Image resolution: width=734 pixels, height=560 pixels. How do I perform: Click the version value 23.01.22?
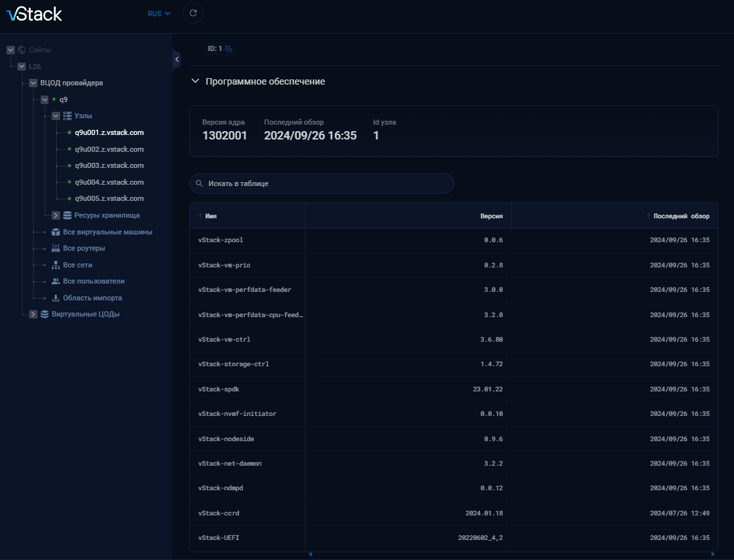pyautogui.click(x=488, y=389)
